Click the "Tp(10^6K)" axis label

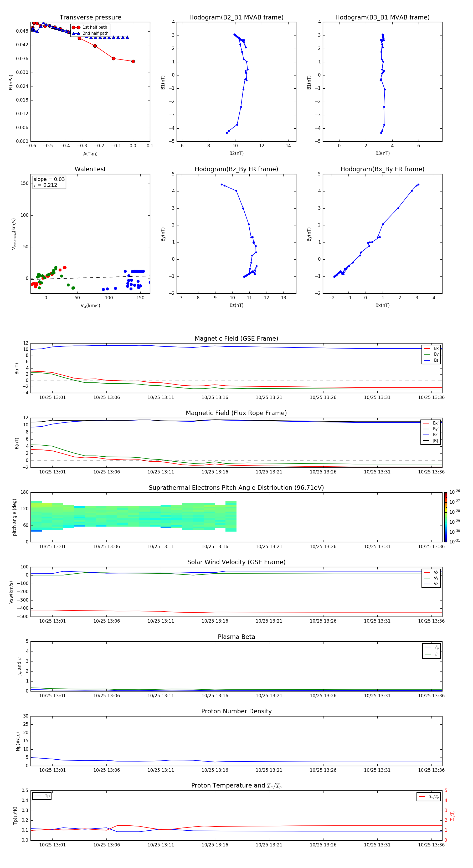(15, 815)
